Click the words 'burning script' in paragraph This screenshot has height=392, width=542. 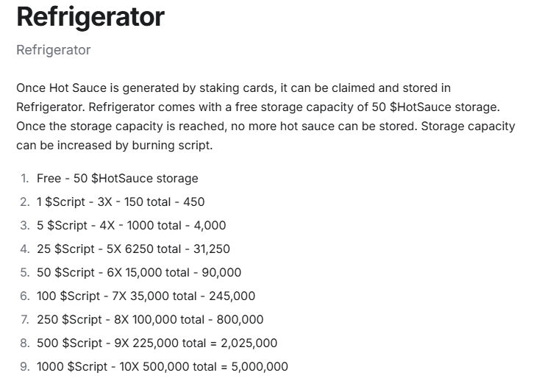point(172,145)
